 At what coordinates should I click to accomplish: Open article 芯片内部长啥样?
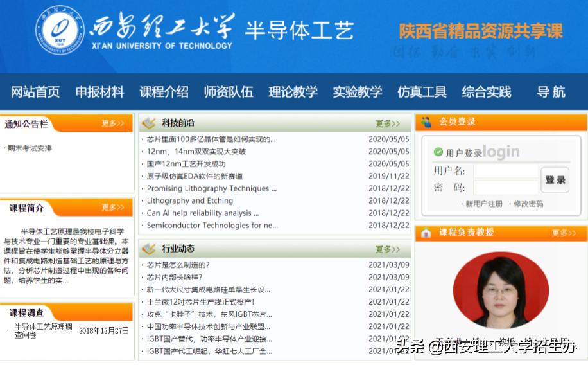[175, 278]
